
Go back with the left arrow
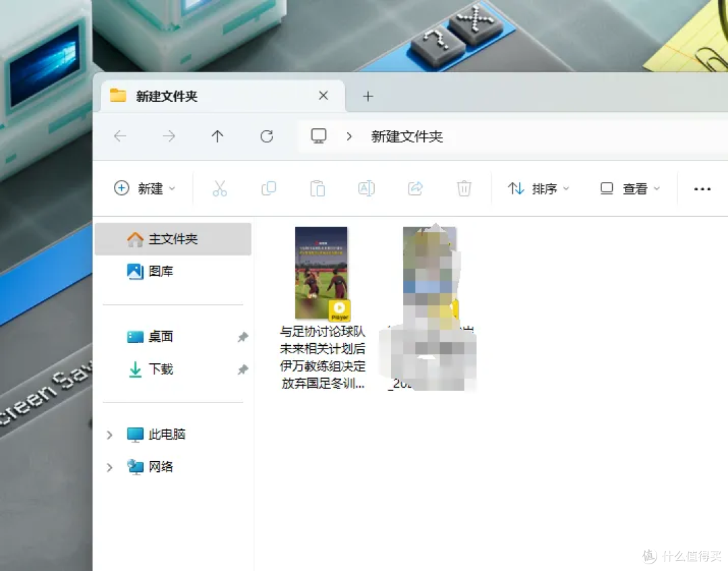120,136
